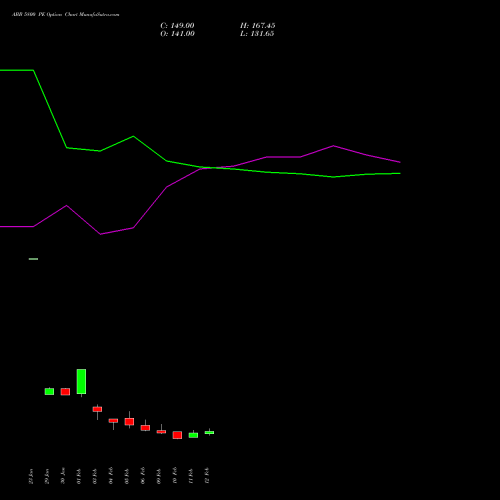Select the 27 Jan date label
The image size is (500, 500).
[x=31, y=476]
